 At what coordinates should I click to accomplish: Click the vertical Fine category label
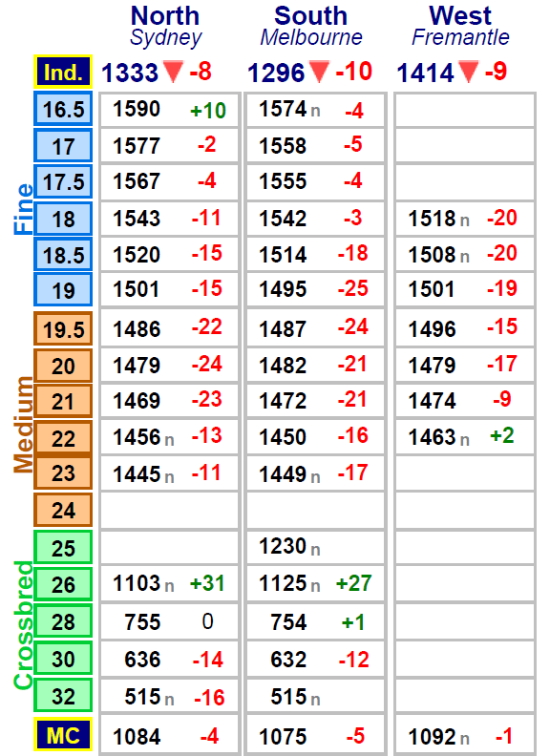23,209
